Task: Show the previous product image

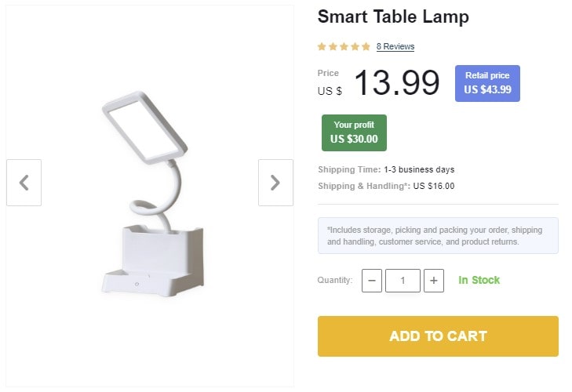Action: 24,183
